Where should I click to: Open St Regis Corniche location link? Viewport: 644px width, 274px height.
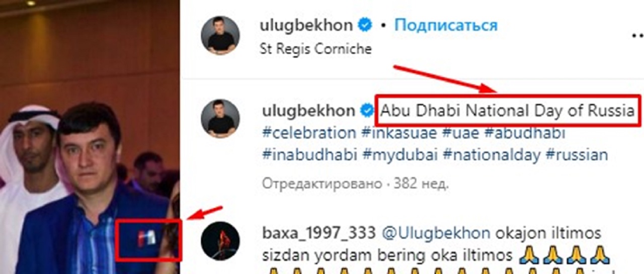pos(315,49)
